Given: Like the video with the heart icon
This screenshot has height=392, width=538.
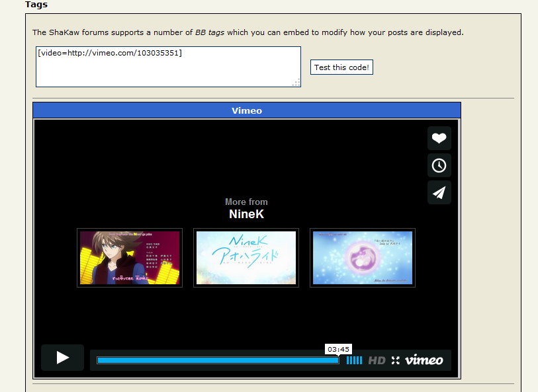Looking at the screenshot, I should coord(439,138).
